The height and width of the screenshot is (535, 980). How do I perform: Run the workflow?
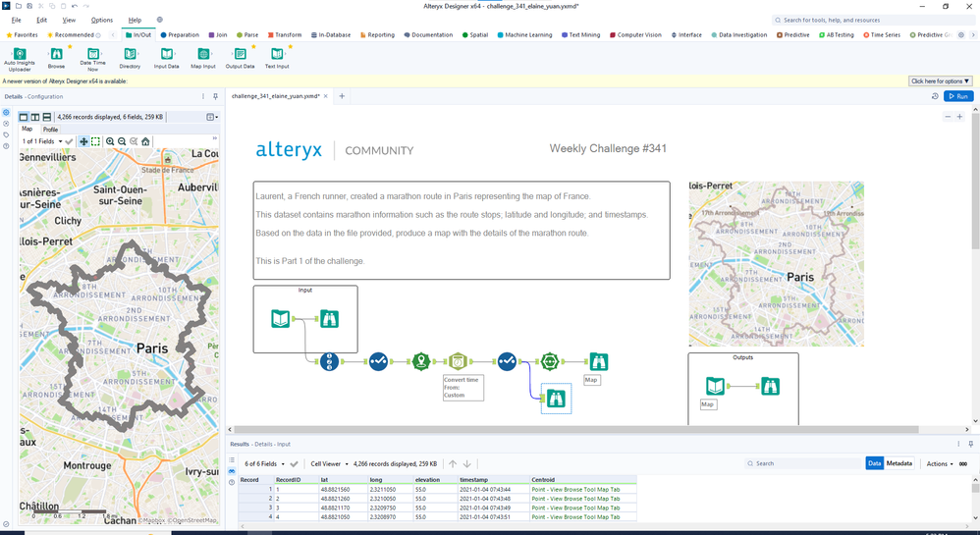(x=958, y=96)
